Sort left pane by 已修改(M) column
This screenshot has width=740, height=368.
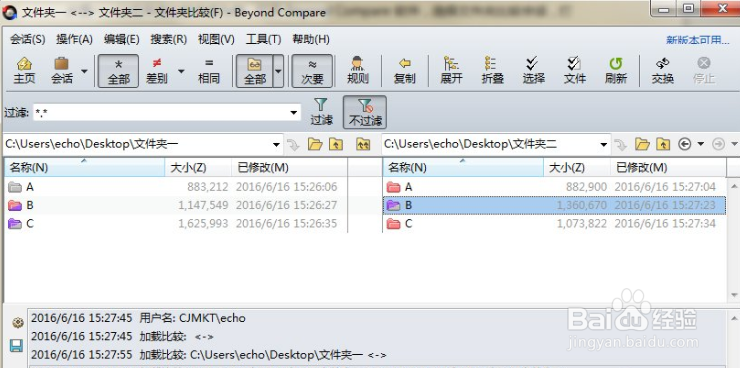pos(289,167)
